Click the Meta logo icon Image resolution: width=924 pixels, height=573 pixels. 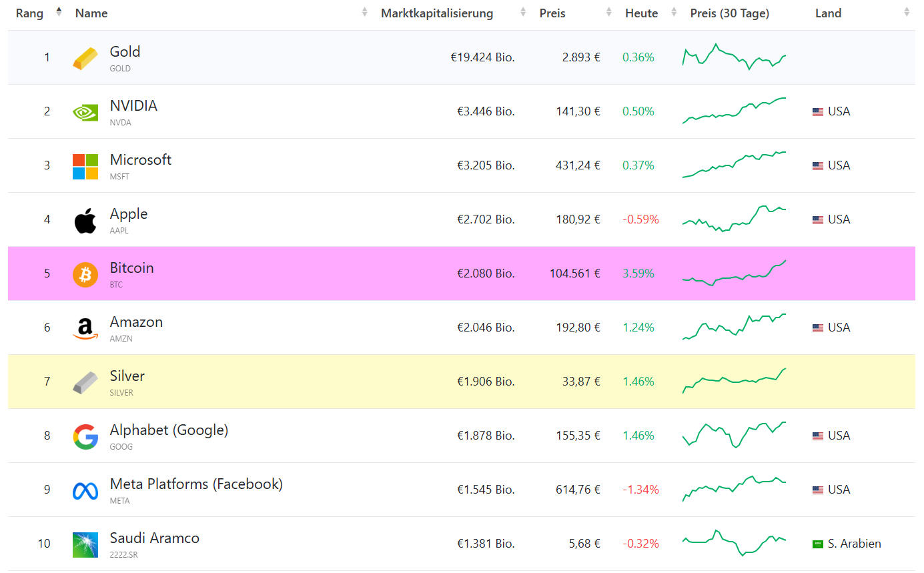[x=85, y=491]
